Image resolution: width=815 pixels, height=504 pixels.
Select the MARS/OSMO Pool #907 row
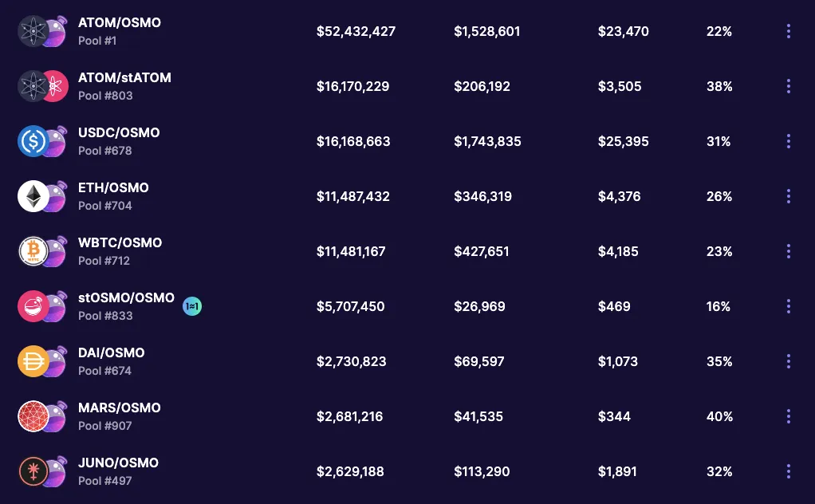pos(407,417)
